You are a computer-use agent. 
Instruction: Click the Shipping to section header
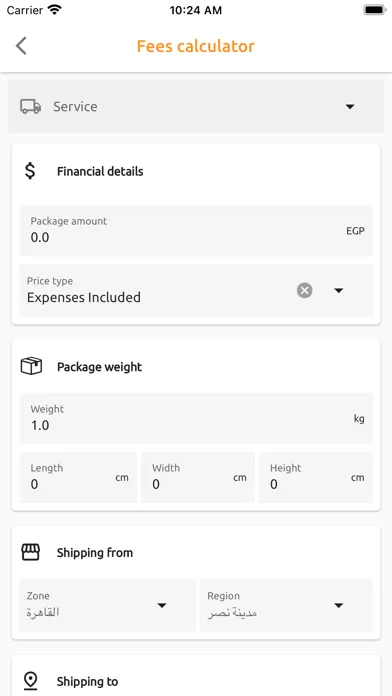[87, 681]
